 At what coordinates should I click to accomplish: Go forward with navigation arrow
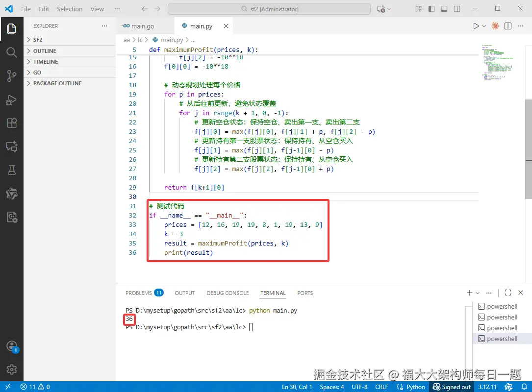point(157,9)
